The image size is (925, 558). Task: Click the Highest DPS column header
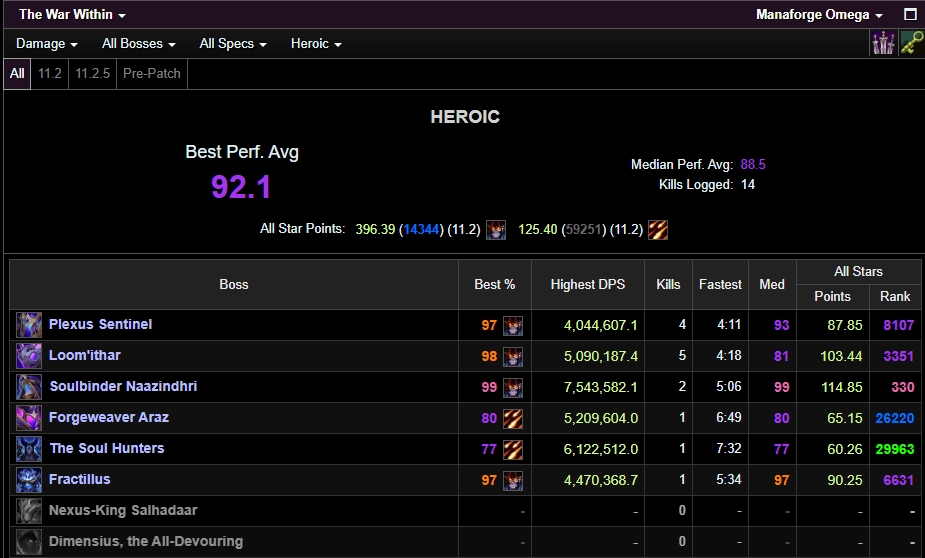click(x=588, y=284)
